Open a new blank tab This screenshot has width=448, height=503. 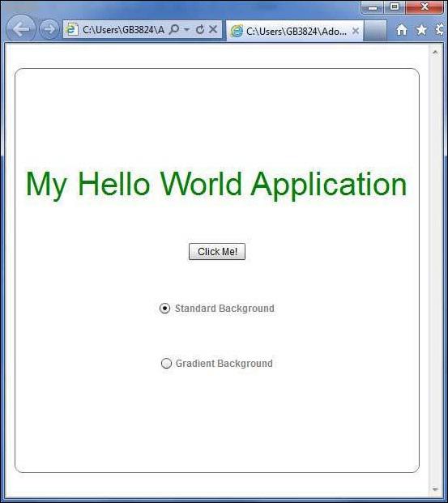click(375, 31)
